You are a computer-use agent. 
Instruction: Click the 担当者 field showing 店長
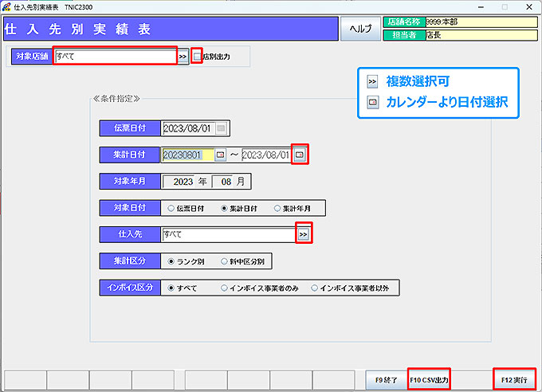tap(481, 35)
